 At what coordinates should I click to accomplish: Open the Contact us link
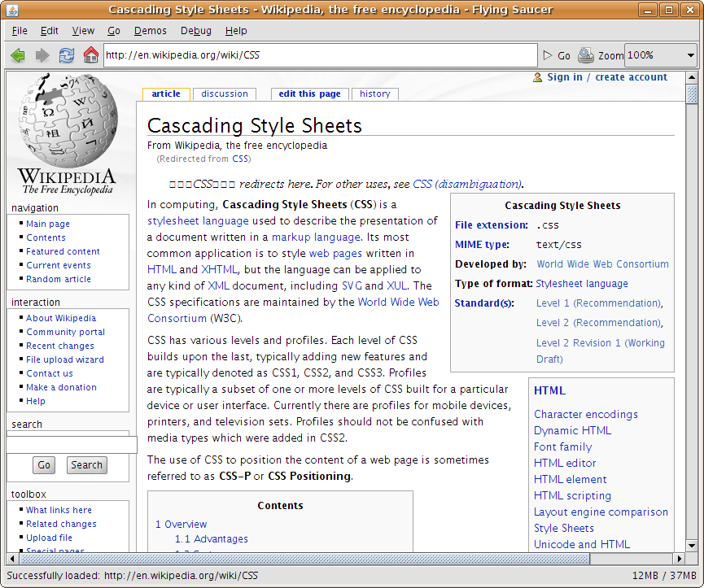coord(50,373)
